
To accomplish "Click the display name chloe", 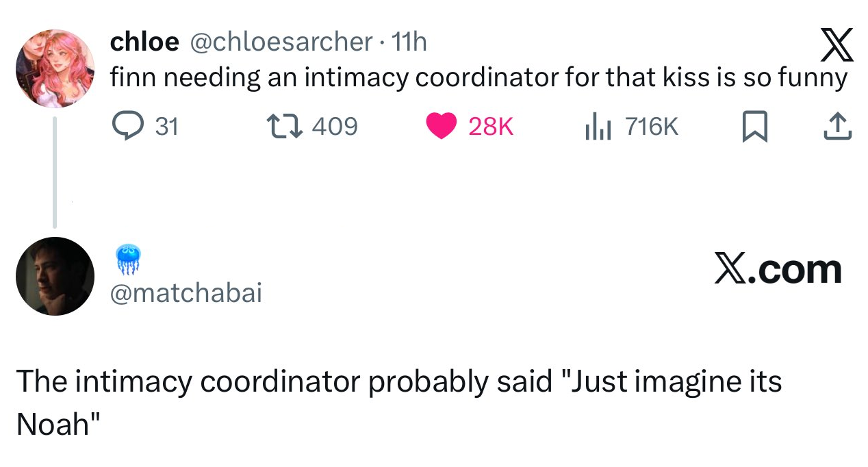I will pos(144,42).
